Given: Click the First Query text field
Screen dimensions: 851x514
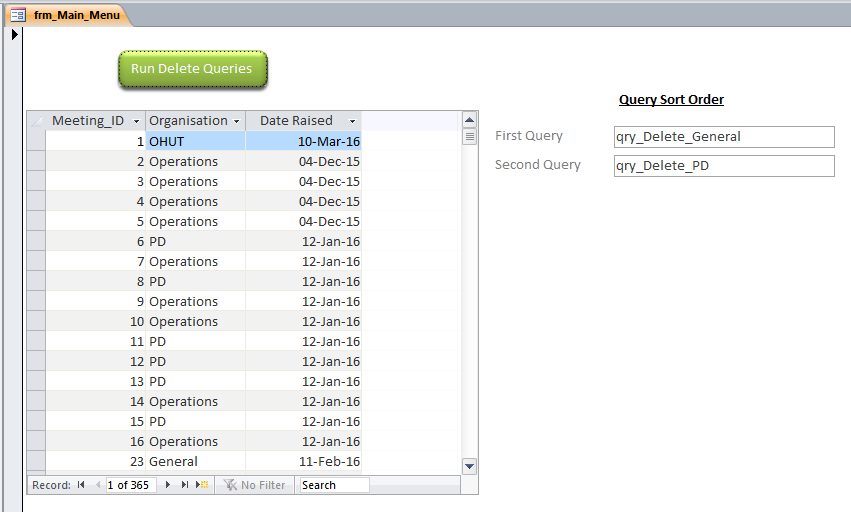Looking at the screenshot, I should point(724,137).
